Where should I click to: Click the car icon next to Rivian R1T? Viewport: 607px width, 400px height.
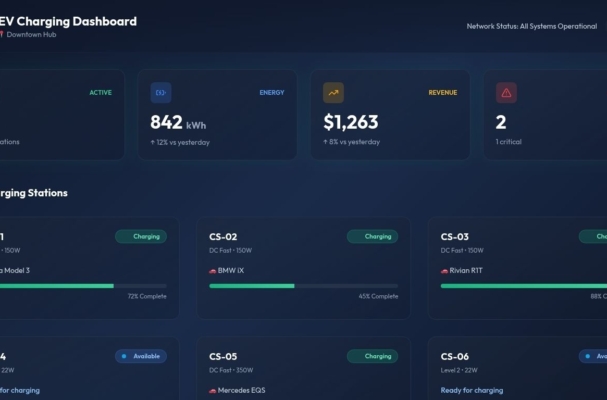444,271
